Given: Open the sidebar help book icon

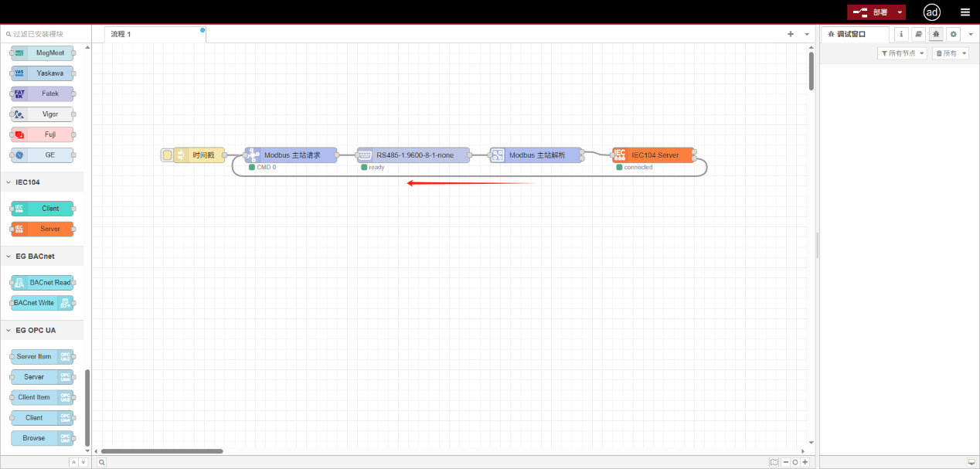Looking at the screenshot, I should (918, 34).
